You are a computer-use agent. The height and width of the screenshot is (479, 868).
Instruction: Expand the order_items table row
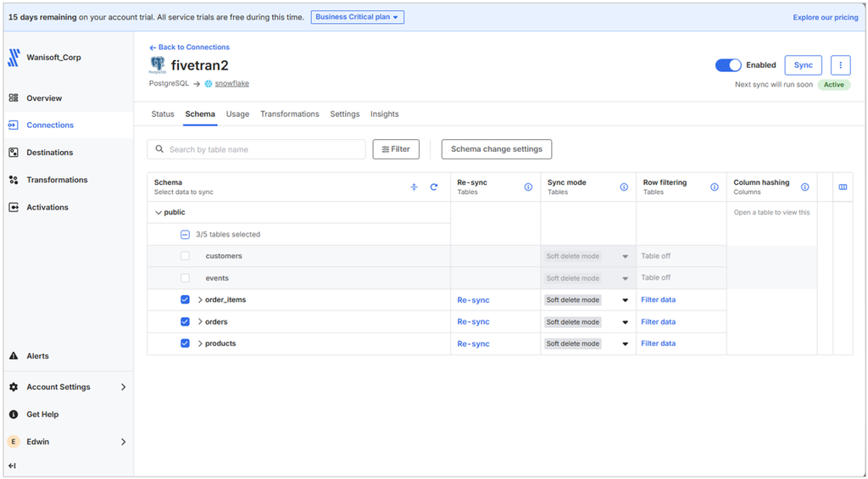(x=200, y=299)
